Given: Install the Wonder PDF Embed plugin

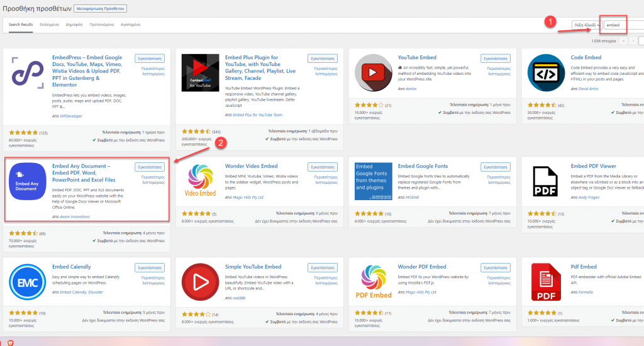Looking at the screenshot, I should click(x=496, y=267).
